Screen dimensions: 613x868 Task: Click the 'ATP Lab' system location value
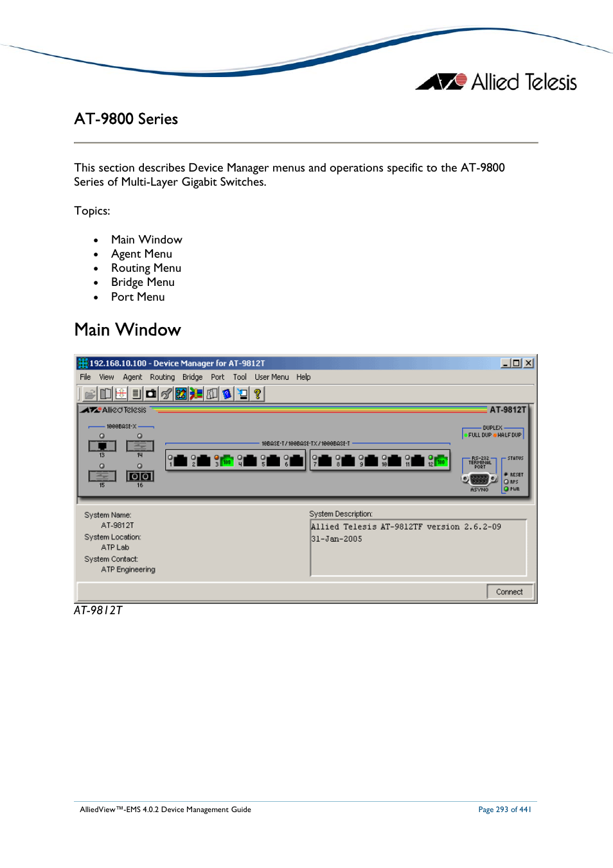click(115, 547)
